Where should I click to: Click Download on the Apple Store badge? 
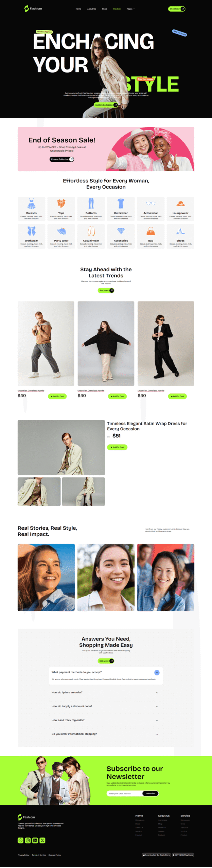tap(156, 855)
